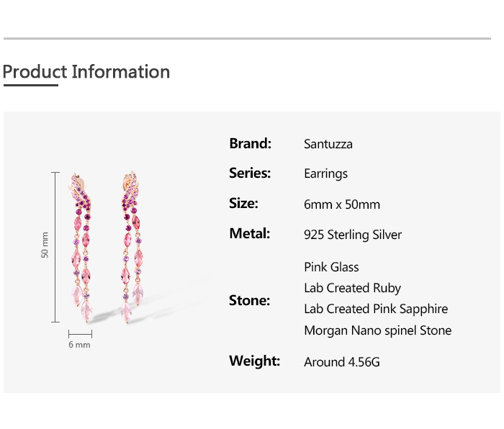Click the 6 mm width dimension label
The width and height of the screenshot is (504, 429).
coord(80,345)
